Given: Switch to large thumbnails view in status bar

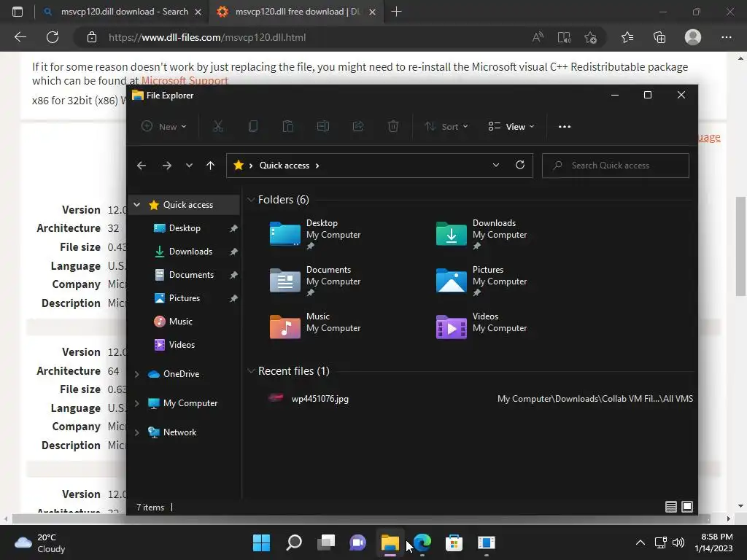Looking at the screenshot, I should pyautogui.click(x=687, y=507).
